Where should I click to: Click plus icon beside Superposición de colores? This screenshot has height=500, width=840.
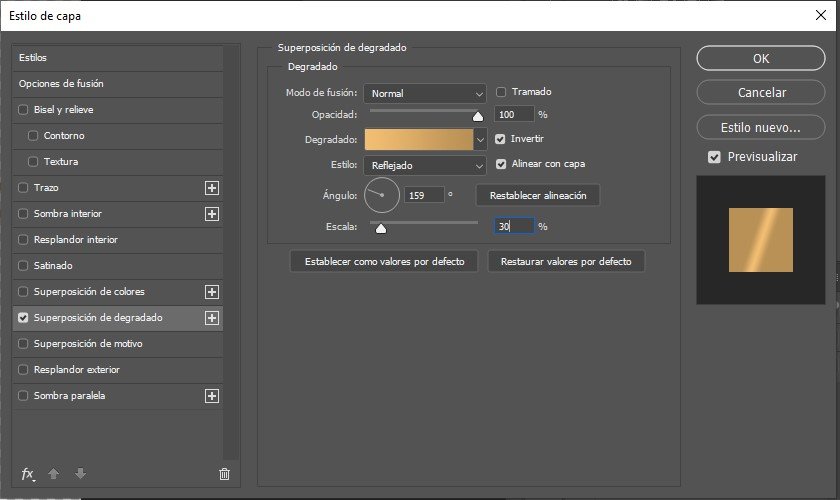211,292
